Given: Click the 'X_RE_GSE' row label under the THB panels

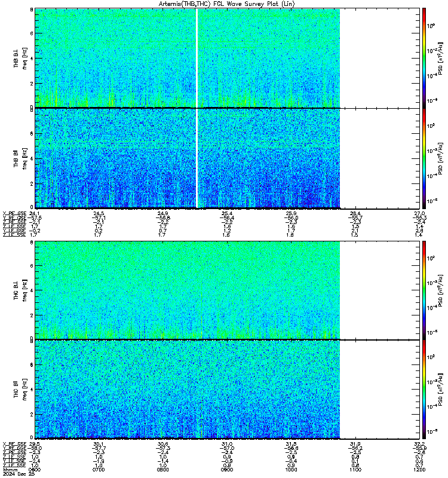Looking at the screenshot, I should point(14,213).
